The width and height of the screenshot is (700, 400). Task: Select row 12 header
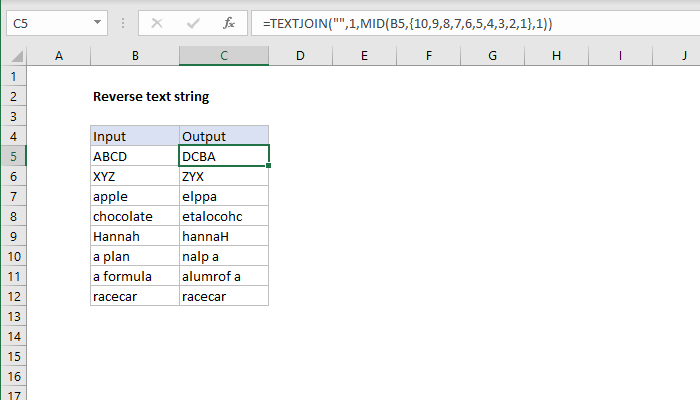pyautogui.click(x=14, y=296)
